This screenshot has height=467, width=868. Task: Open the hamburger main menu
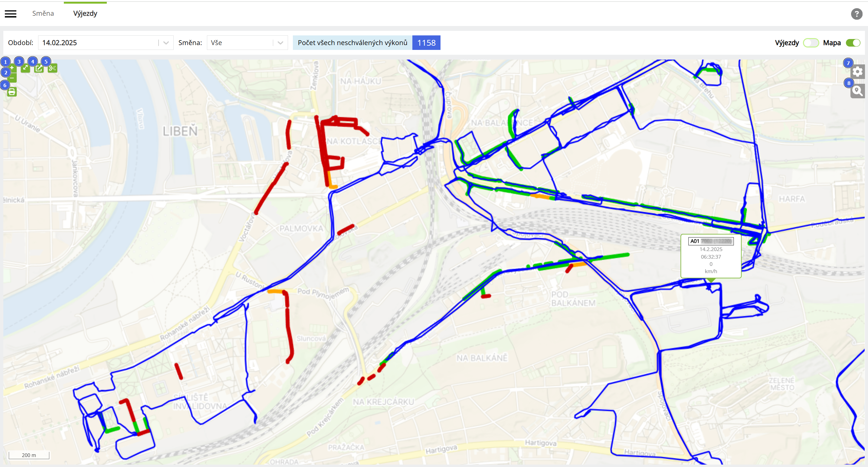coord(11,14)
